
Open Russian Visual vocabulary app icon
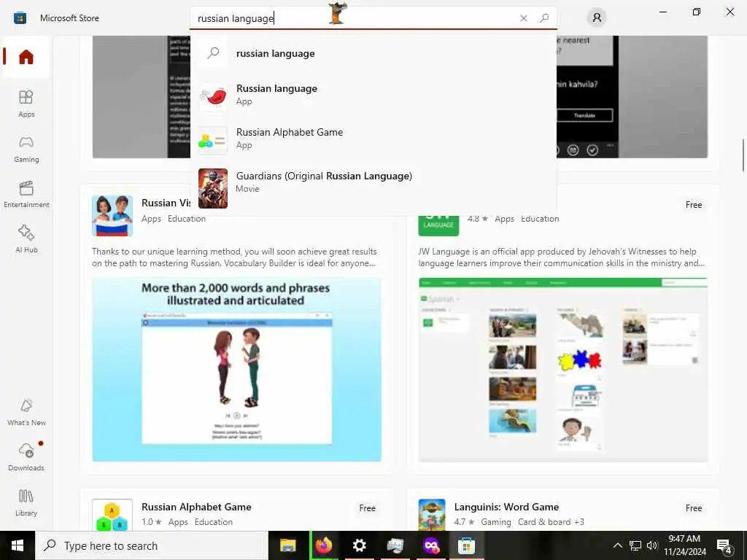[x=112, y=216]
